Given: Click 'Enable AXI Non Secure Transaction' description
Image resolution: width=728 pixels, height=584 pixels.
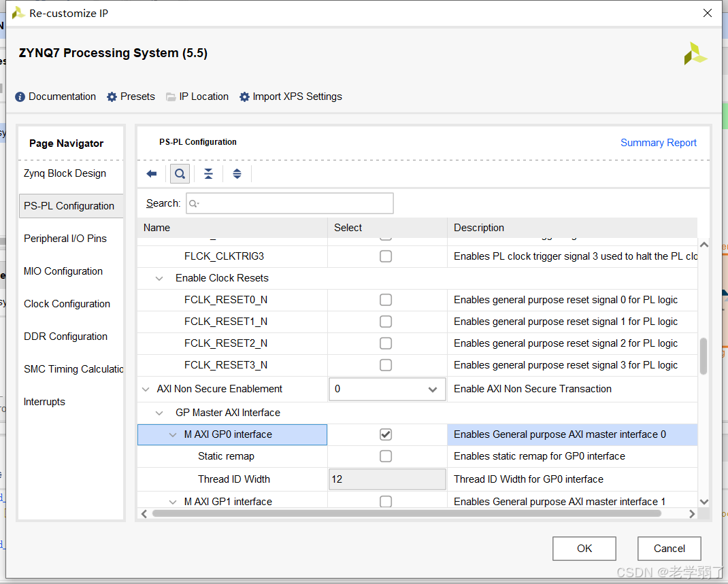Looking at the screenshot, I should click(533, 389).
